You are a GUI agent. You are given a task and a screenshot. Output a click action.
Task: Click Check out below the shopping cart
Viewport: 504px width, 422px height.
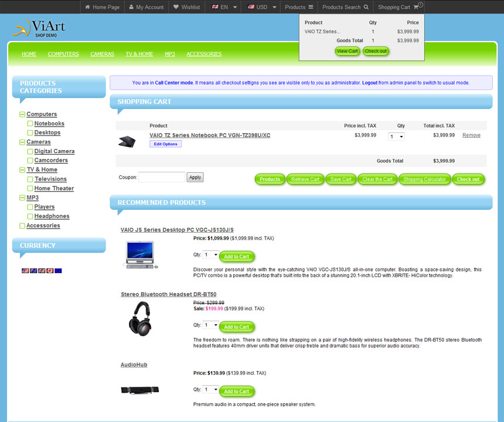click(468, 179)
